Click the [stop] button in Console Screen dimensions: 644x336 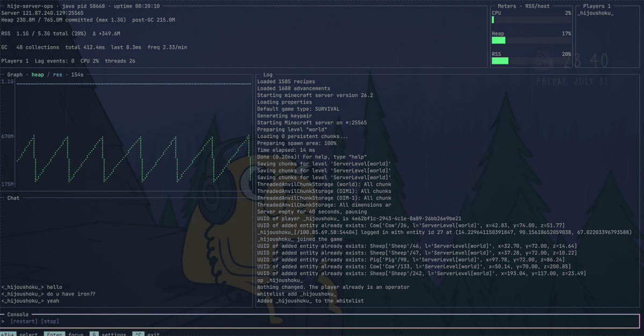point(50,321)
